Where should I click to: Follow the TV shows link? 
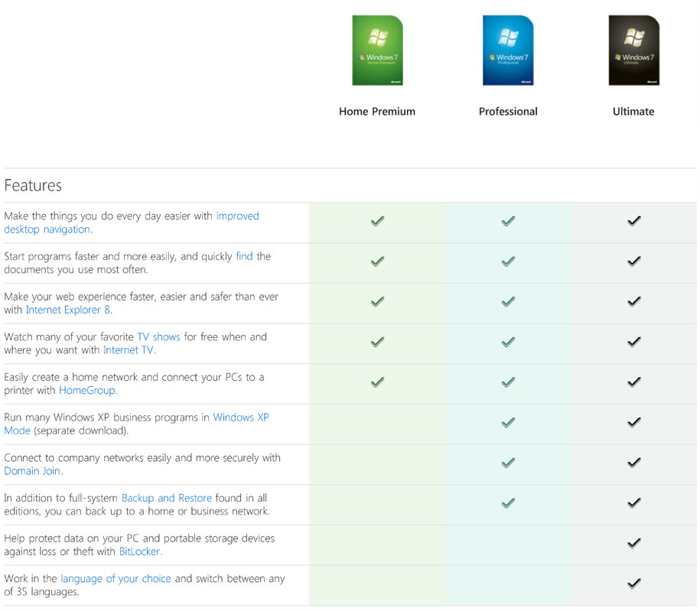(x=158, y=337)
